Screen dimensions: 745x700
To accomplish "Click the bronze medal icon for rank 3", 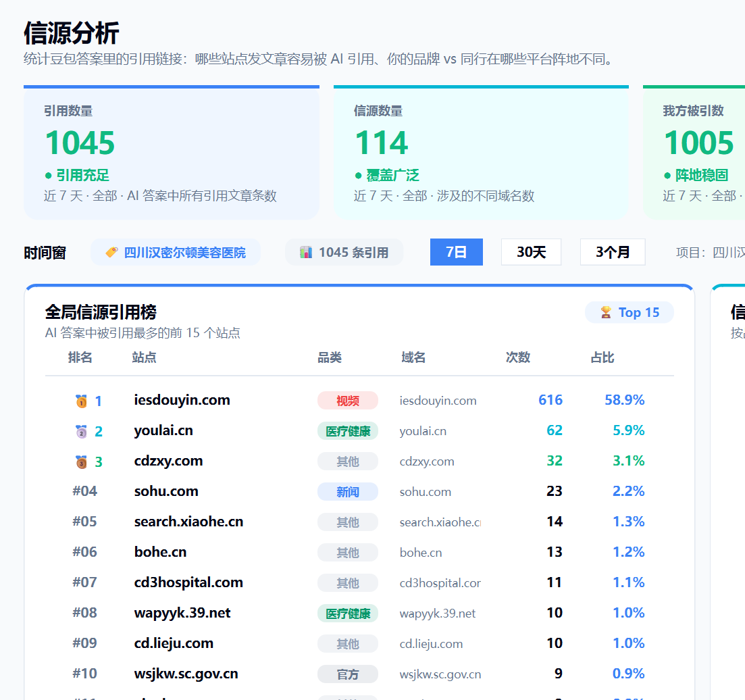I will pos(81,462).
